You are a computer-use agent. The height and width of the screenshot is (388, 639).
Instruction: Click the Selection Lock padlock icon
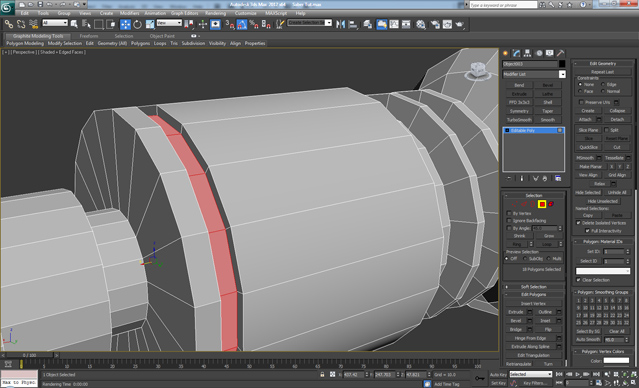pyautogui.click(x=322, y=374)
